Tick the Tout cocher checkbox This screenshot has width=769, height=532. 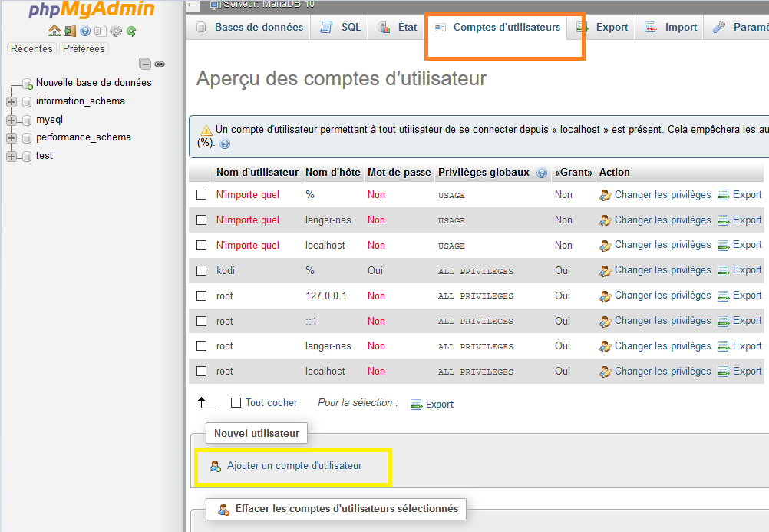click(x=236, y=402)
